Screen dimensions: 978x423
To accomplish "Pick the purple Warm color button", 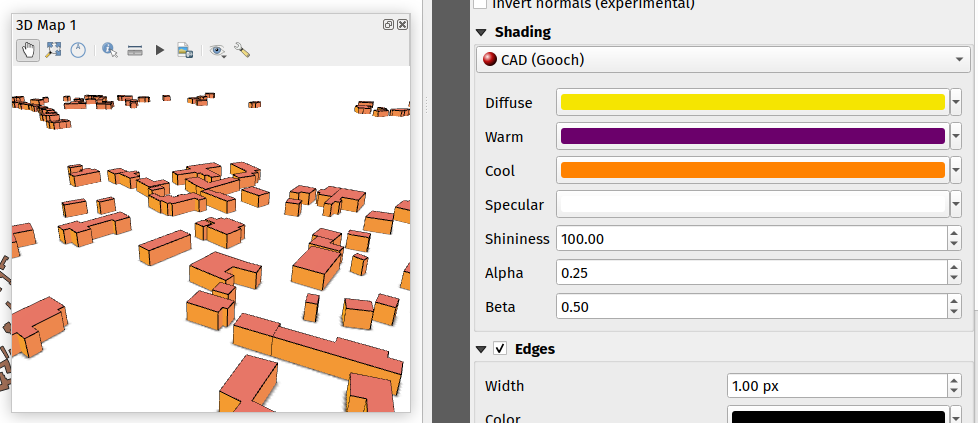I will point(753,136).
